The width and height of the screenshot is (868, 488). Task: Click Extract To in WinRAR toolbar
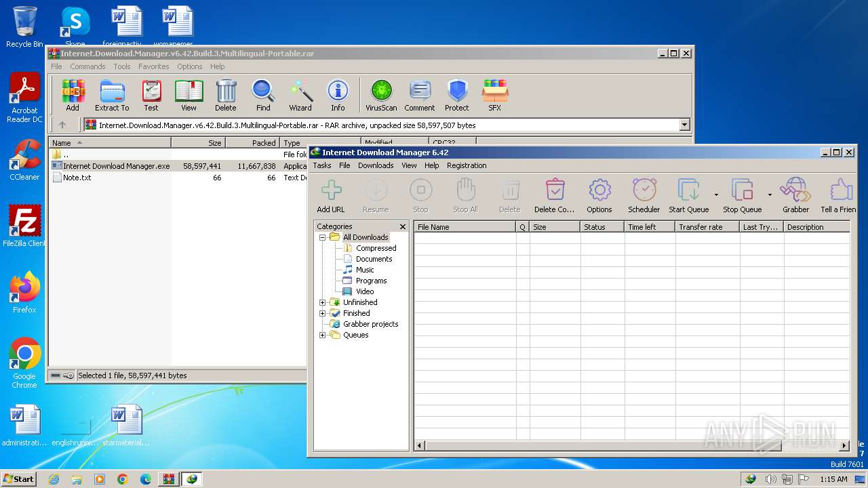(112, 96)
